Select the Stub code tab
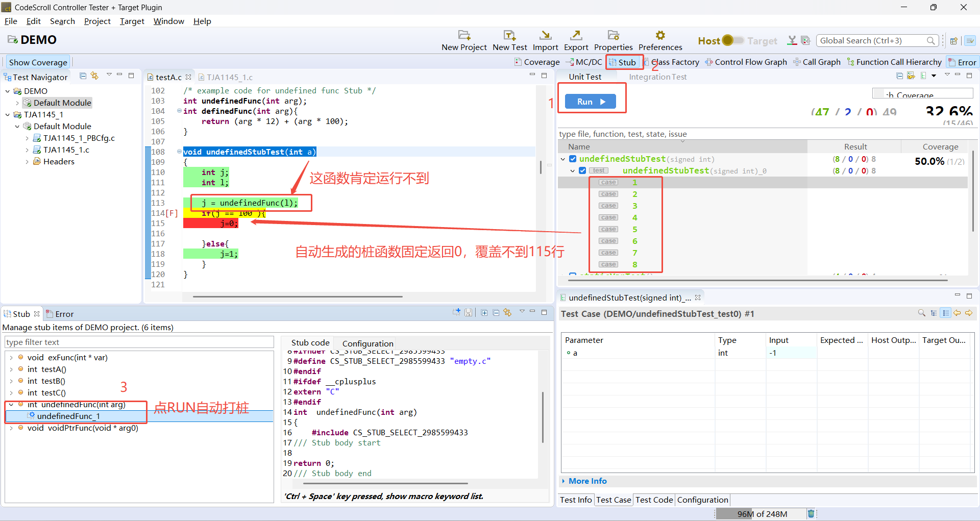The image size is (980, 521). coord(310,343)
